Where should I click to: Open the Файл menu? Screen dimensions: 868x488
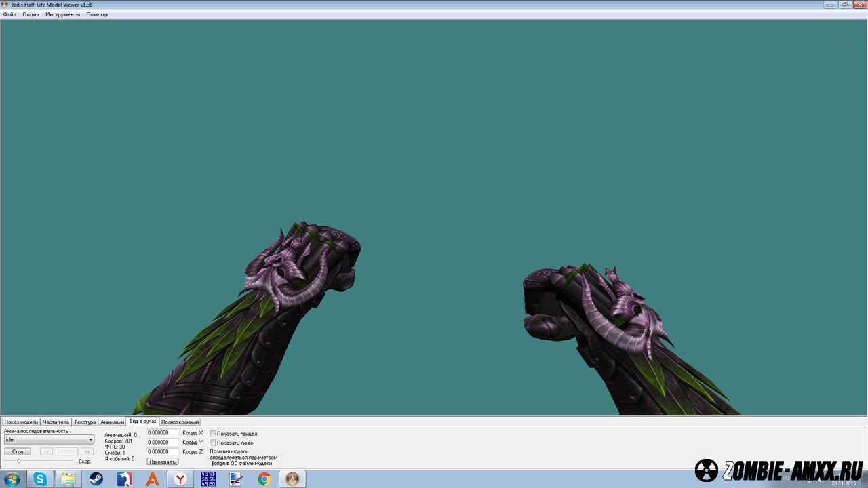click(x=9, y=14)
